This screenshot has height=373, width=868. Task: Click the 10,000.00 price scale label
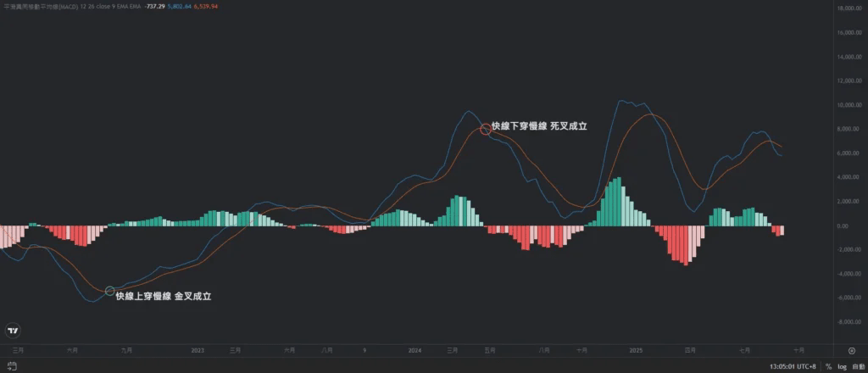849,104
